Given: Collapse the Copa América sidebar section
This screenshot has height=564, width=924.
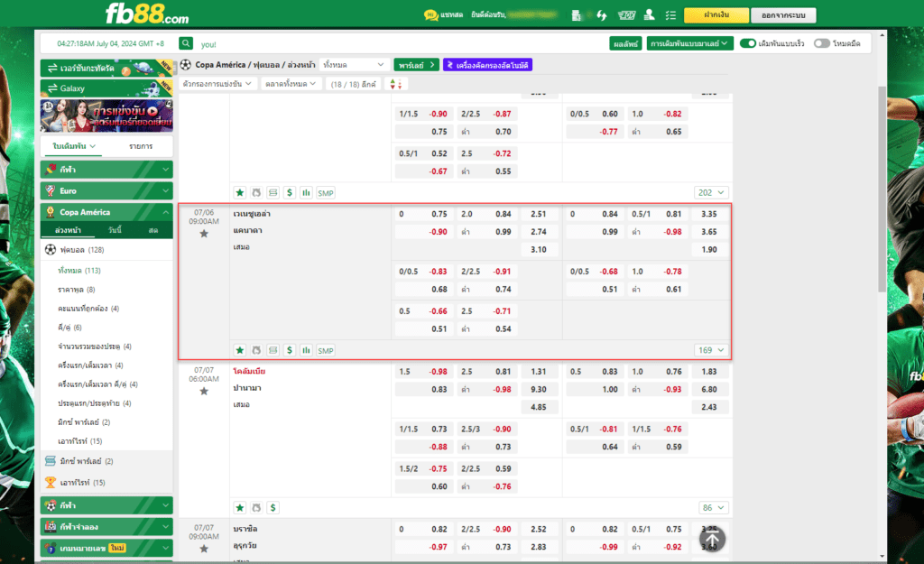Looking at the screenshot, I should [x=106, y=212].
